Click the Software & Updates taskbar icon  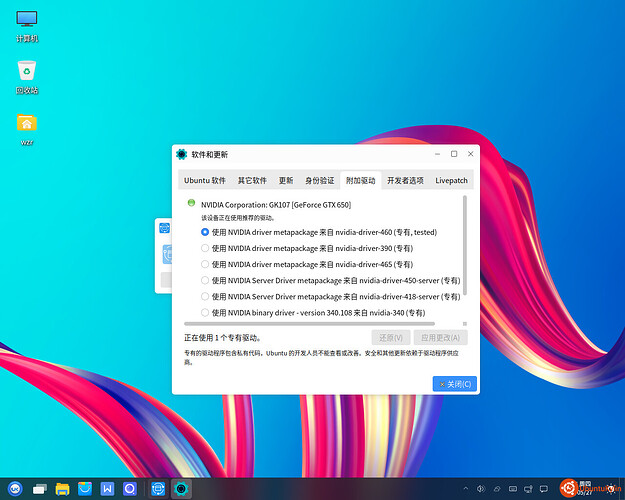(x=181, y=488)
